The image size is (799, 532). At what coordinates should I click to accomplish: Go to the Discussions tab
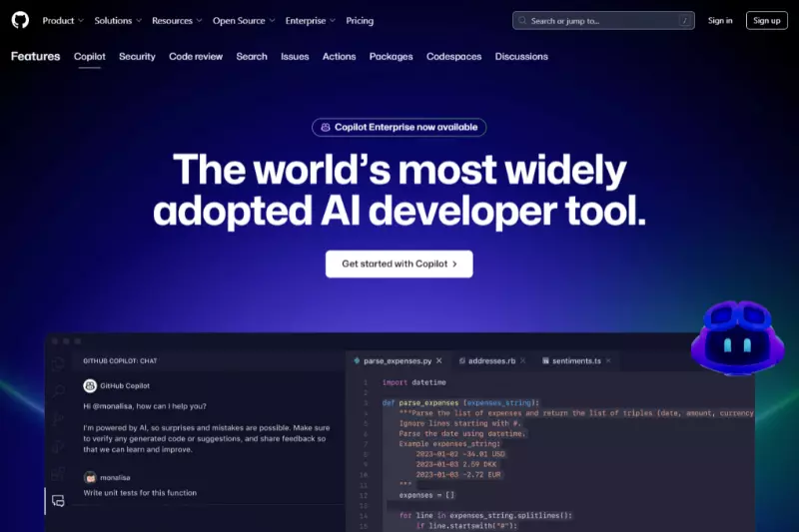click(x=521, y=57)
